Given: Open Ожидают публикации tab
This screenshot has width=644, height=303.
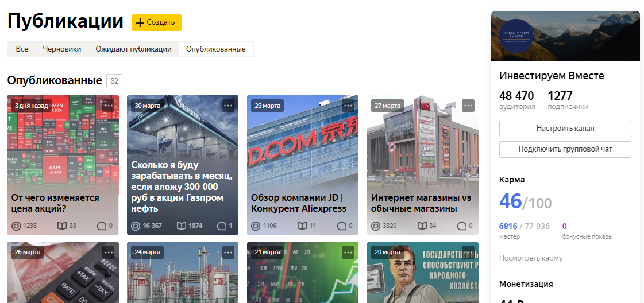Looking at the screenshot, I should [133, 49].
